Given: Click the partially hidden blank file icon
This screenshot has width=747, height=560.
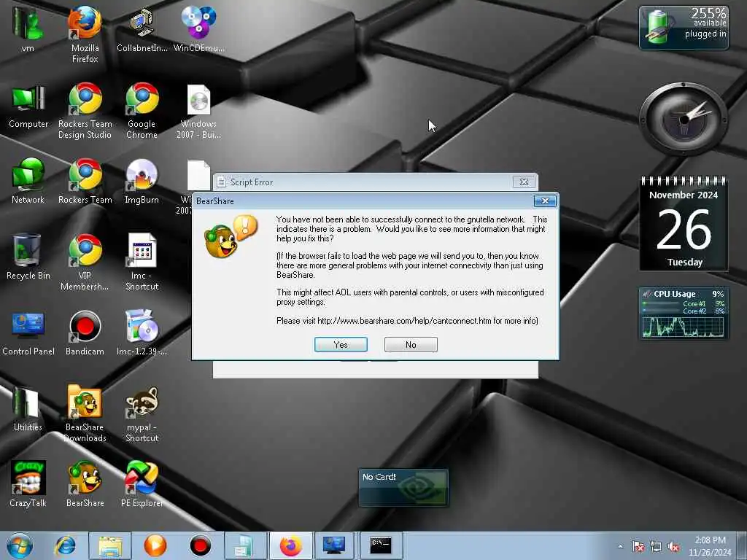Looking at the screenshot, I should tap(199, 175).
